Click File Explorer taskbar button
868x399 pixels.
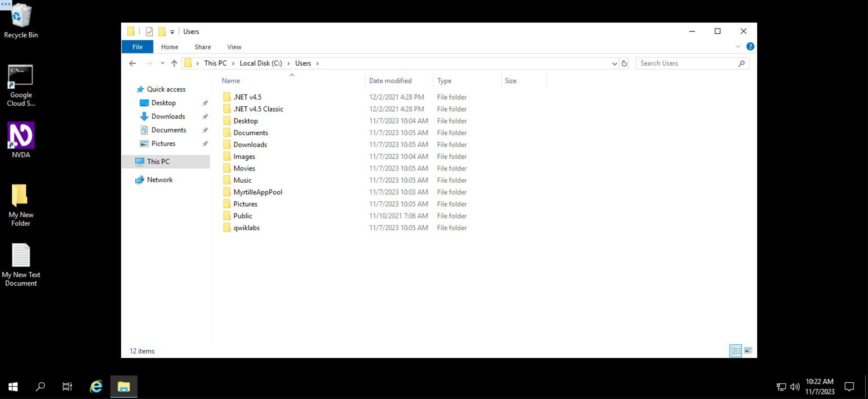(x=124, y=387)
